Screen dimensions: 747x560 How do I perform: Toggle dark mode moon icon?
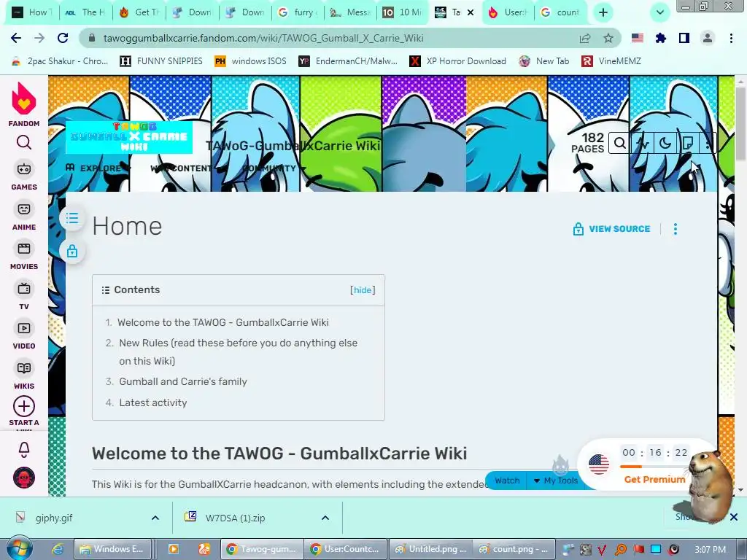click(x=665, y=143)
